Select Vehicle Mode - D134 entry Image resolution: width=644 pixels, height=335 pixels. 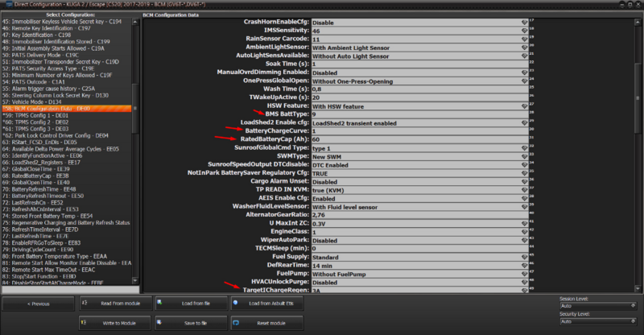pos(39,101)
